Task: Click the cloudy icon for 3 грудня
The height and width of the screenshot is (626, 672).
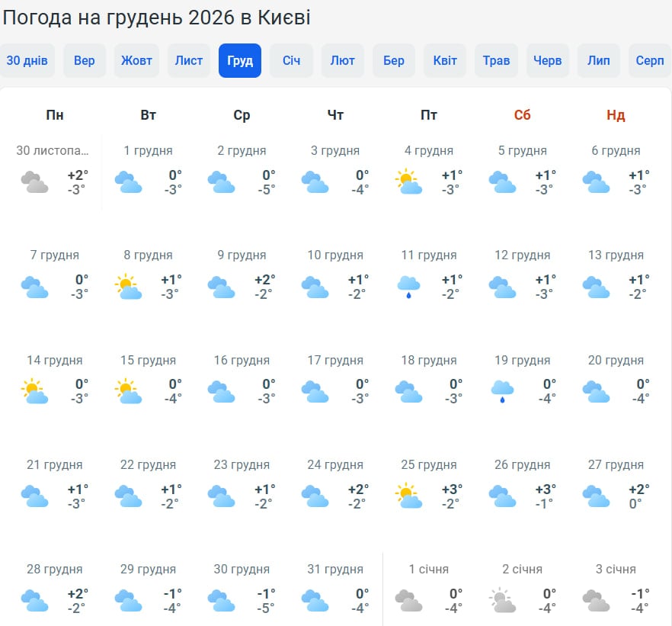Action: 315,181
